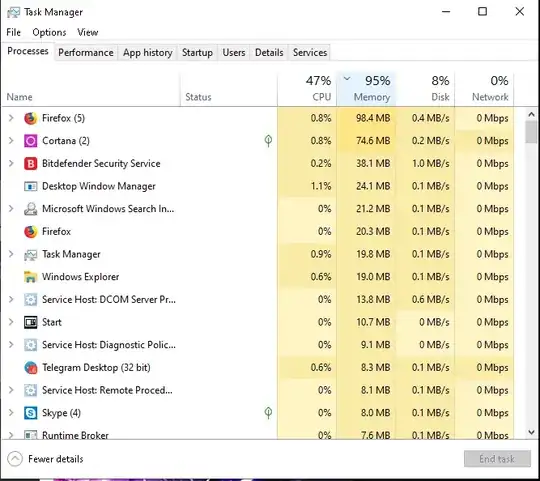Viewport: 540px width, 481px height.
Task: Click the Skype process icon
Action: pos(30,413)
